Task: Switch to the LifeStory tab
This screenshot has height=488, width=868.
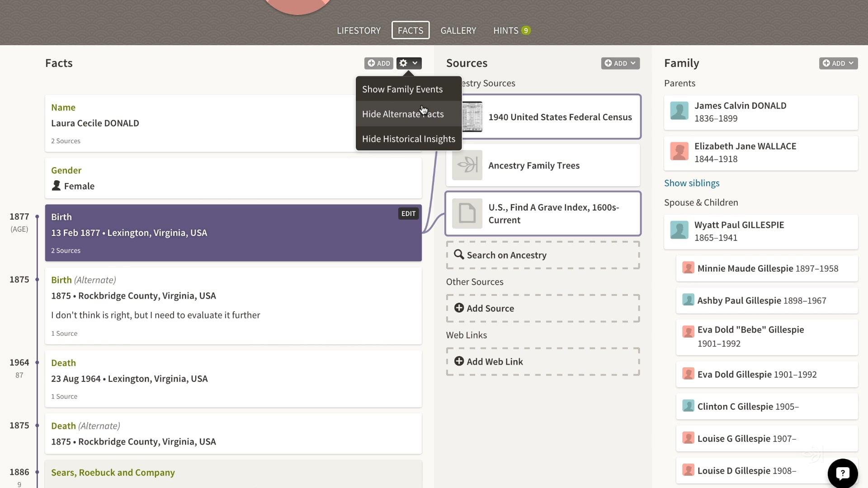Action: coord(359,30)
